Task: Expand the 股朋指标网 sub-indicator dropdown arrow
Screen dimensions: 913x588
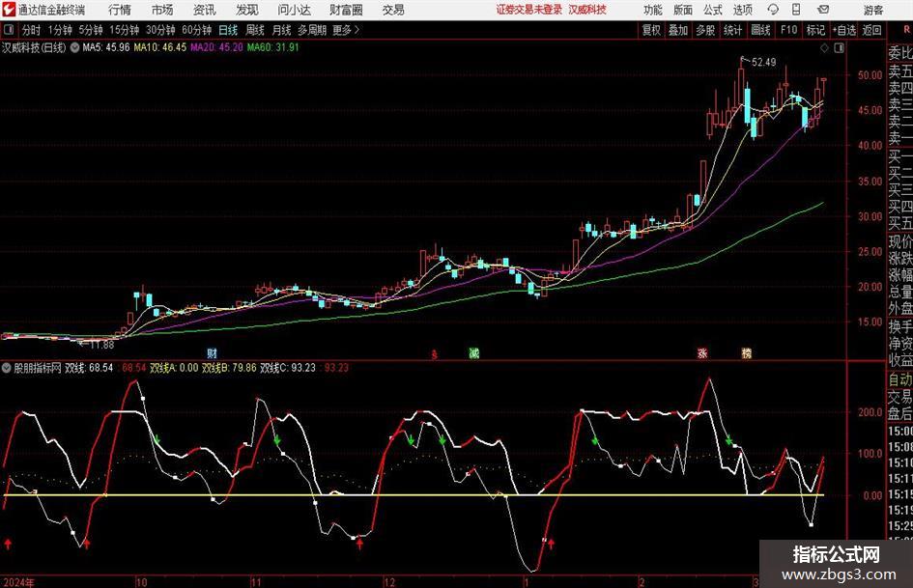Action: tap(7, 368)
